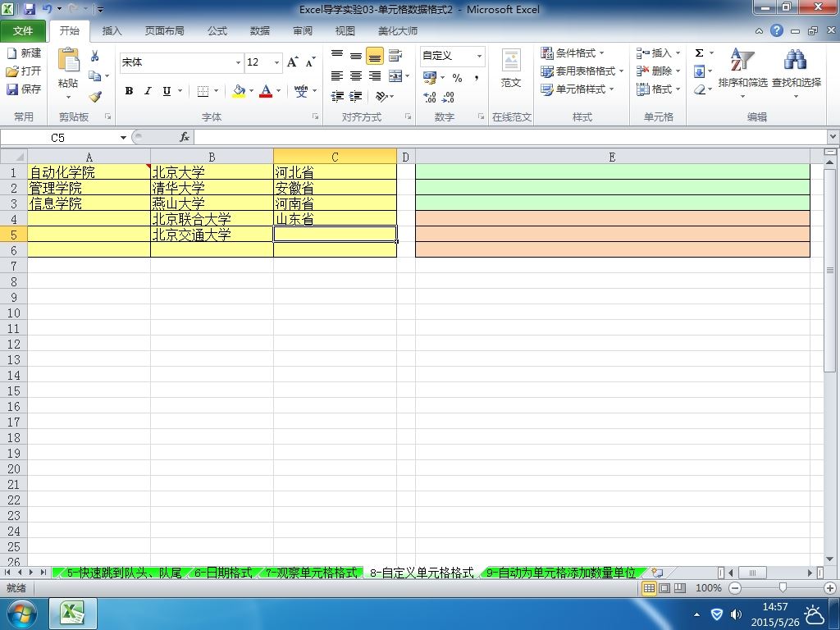Click the online templates 范文 icon
The height and width of the screenshot is (630, 840).
511,69
